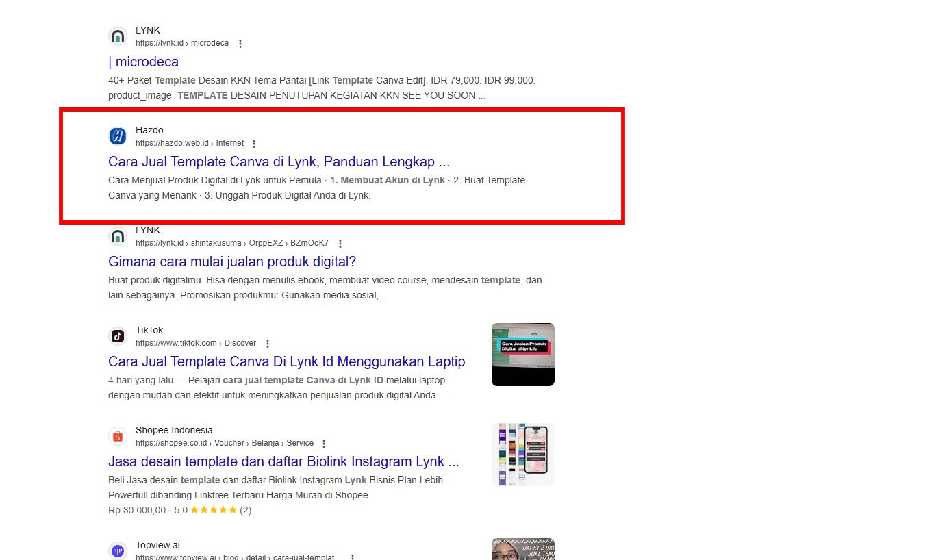The width and height of the screenshot is (949, 560).
Task: Open the more options menu next to lynk.id › microdeca
Action: click(x=240, y=44)
